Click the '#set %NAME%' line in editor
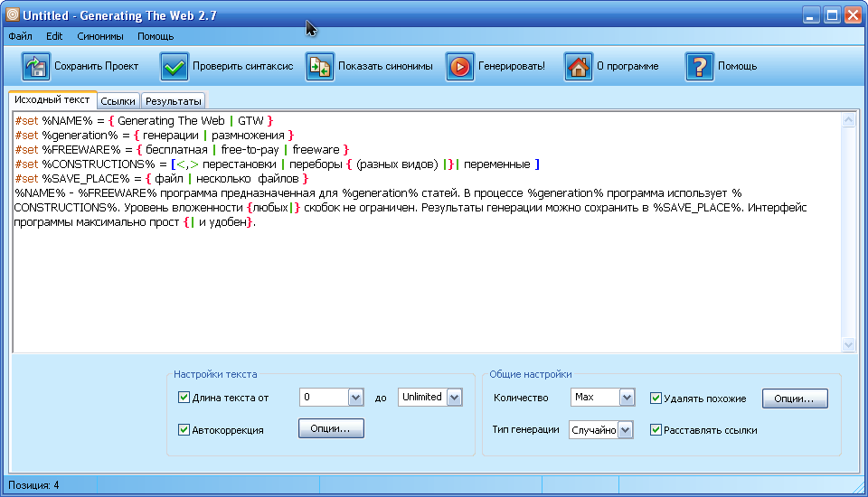The image size is (868, 497). point(144,121)
